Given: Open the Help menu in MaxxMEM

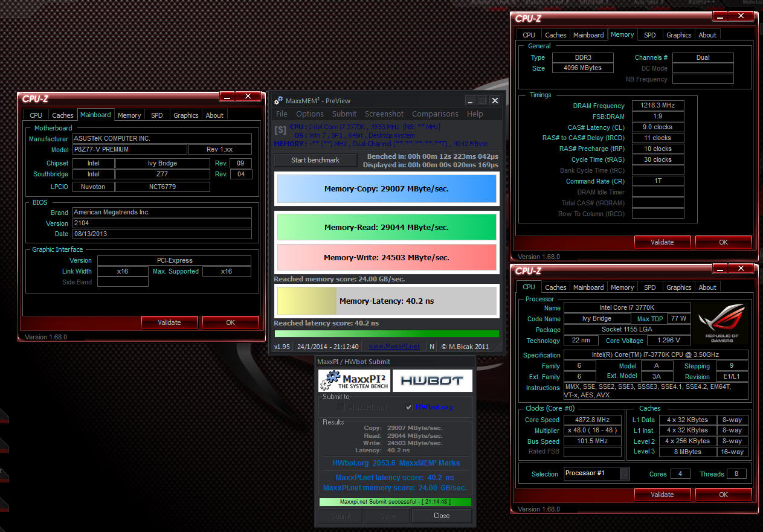Looking at the screenshot, I should point(475,114).
